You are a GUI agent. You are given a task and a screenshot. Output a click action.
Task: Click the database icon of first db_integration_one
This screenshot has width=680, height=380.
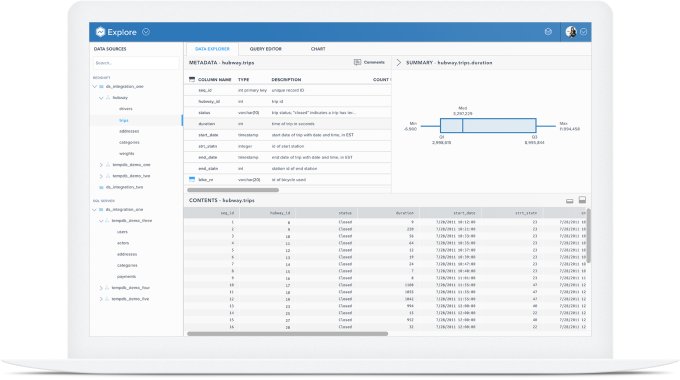[x=101, y=86]
